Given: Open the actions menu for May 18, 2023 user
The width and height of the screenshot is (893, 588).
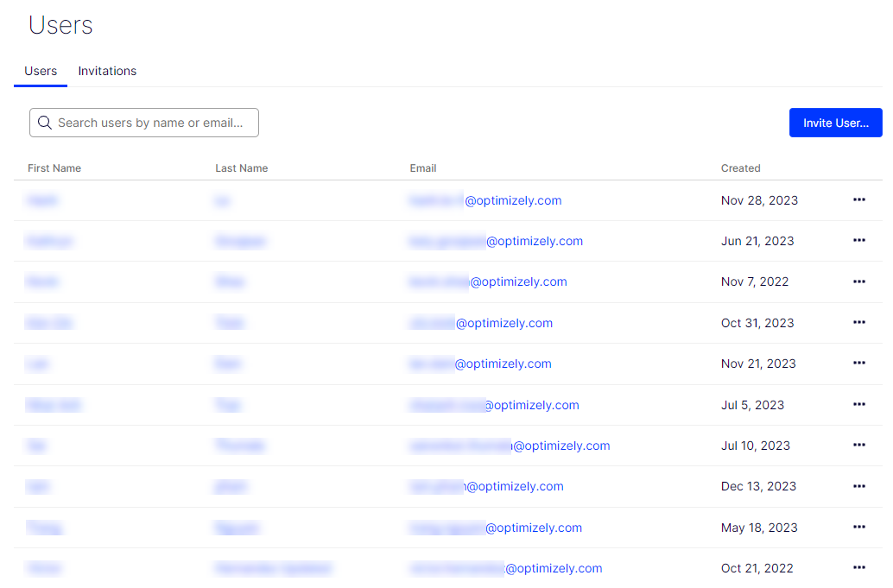Looking at the screenshot, I should (859, 527).
